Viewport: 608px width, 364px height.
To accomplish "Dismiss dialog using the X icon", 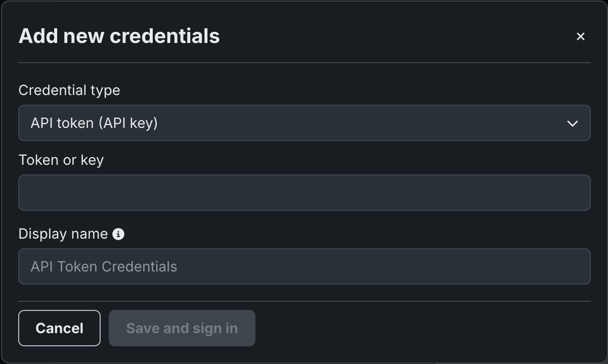I will pyautogui.click(x=580, y=36).
